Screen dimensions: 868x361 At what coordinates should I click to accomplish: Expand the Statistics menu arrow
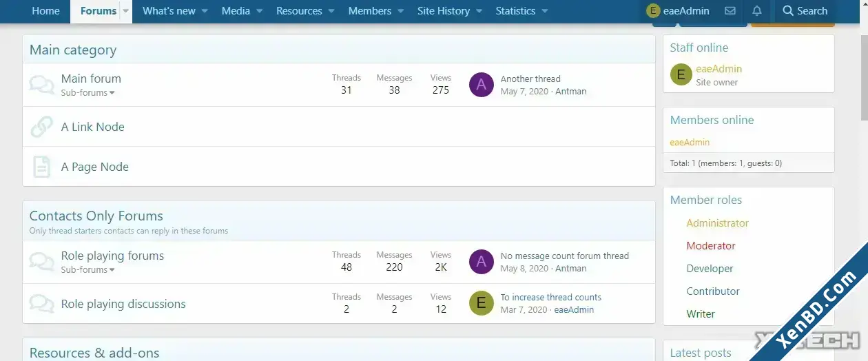[x=545, y=11]
